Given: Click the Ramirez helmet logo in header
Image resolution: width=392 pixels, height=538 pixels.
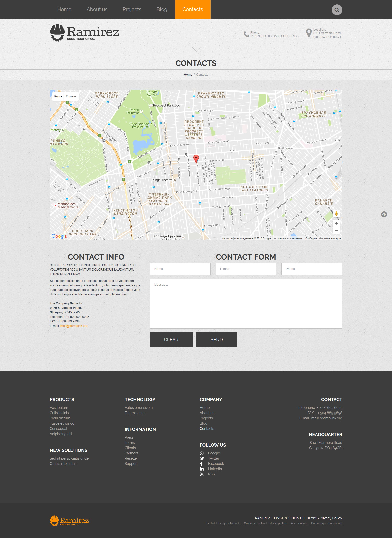Looking at the screenshot, I should pyautogui.click(x=85, y=33).
